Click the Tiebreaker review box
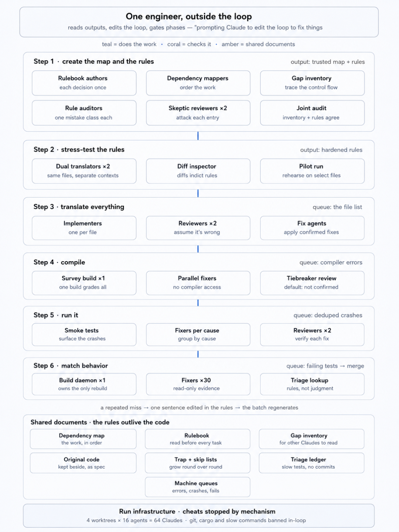This screenshot has width=399, height=532. point(312,283)
